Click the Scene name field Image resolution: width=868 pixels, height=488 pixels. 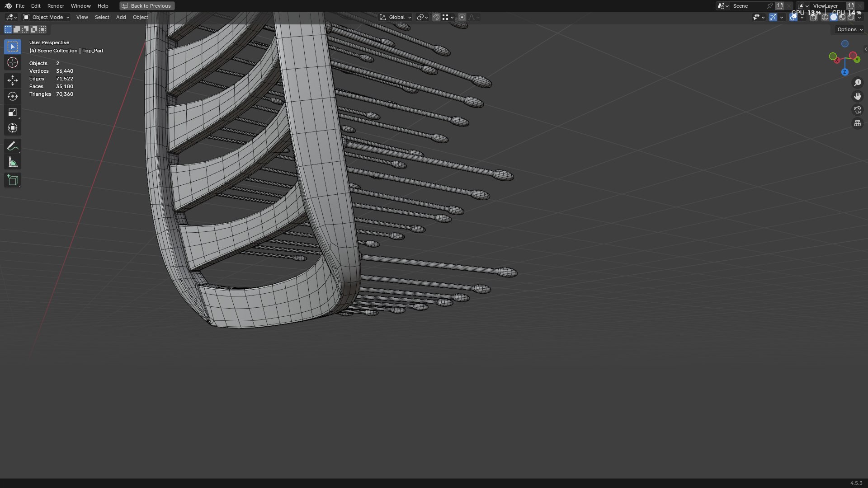coord(747,6)
